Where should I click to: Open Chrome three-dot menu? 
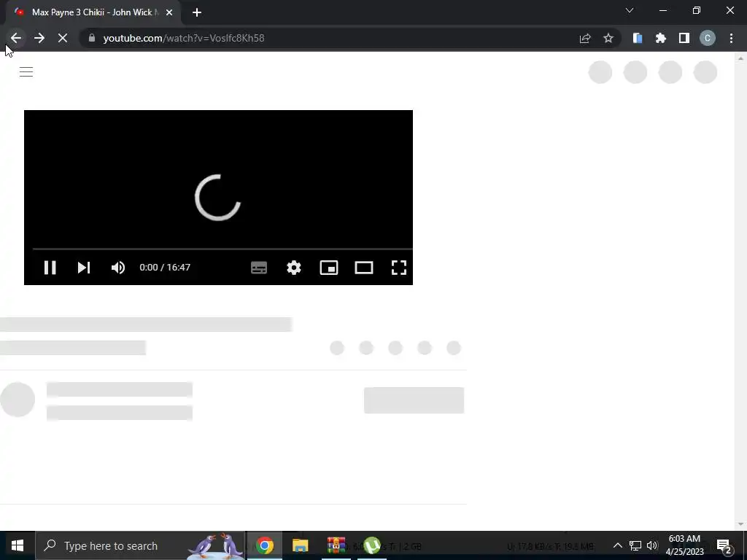[731, 38]
